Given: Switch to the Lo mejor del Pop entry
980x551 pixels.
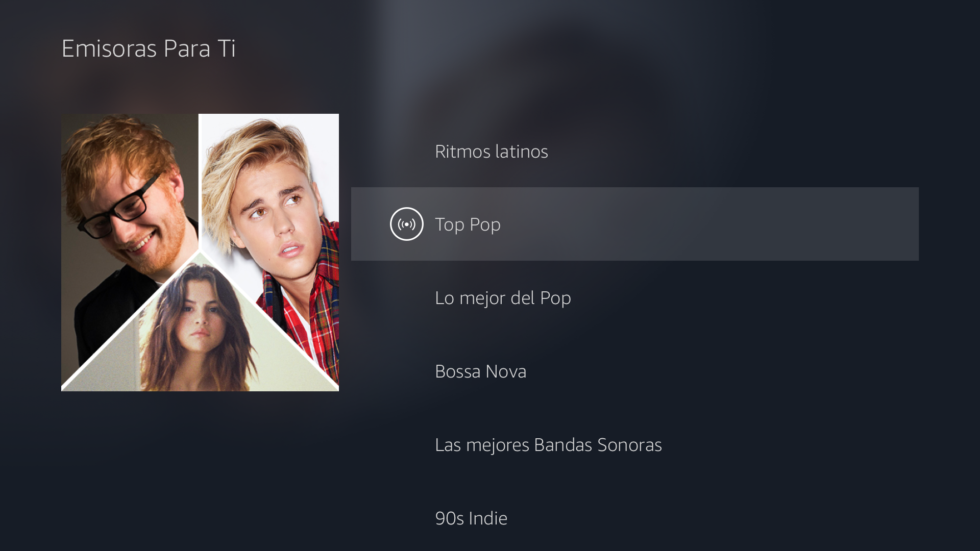Looking at the screenshot, I should (x=503, y=298).
